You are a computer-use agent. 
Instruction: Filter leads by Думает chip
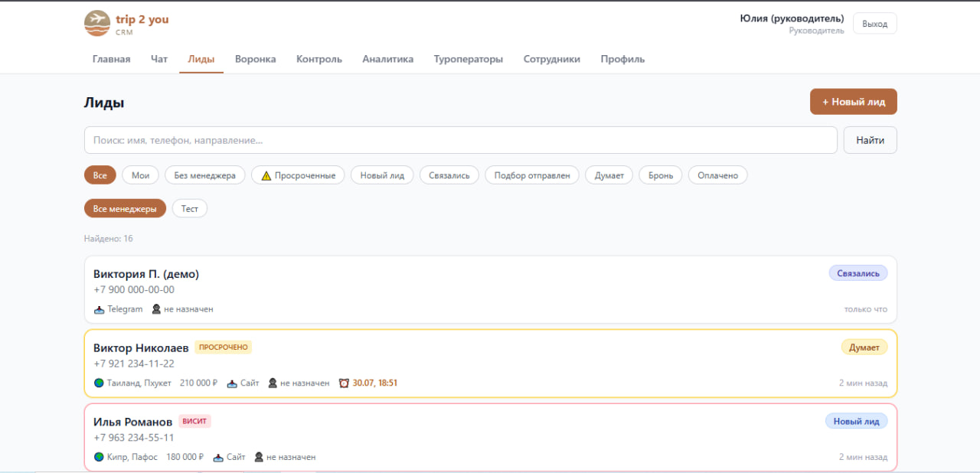click(x=609, y=175)
